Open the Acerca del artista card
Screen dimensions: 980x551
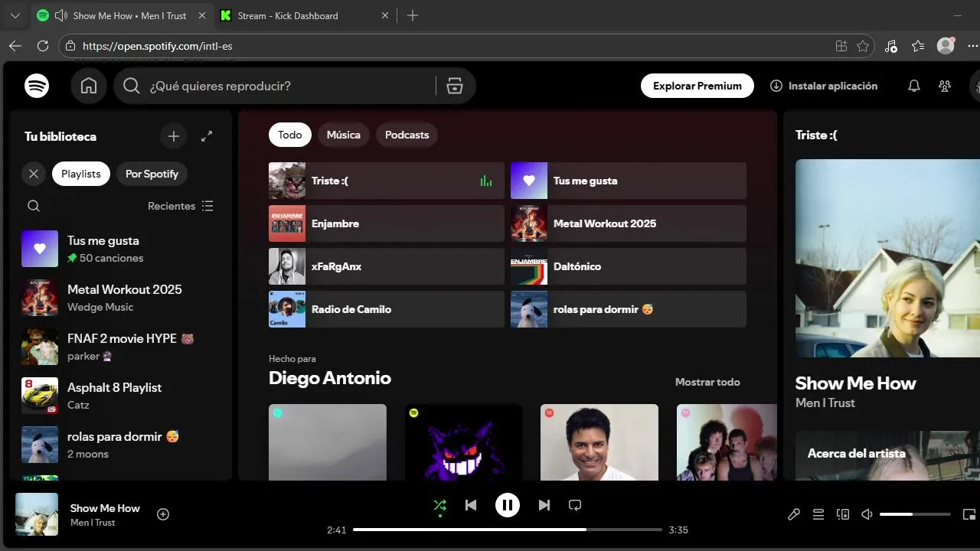887,455
